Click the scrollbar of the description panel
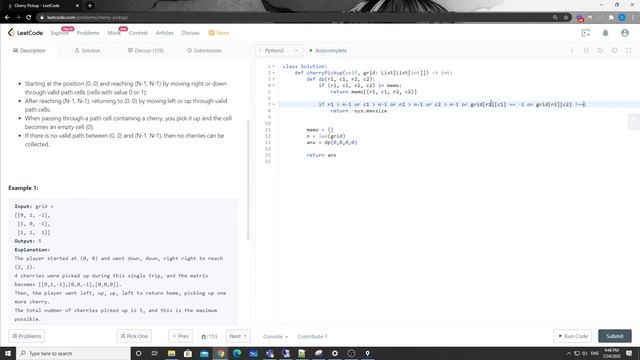This screenshot has width=640, height=360. click(x=248, y=180)
